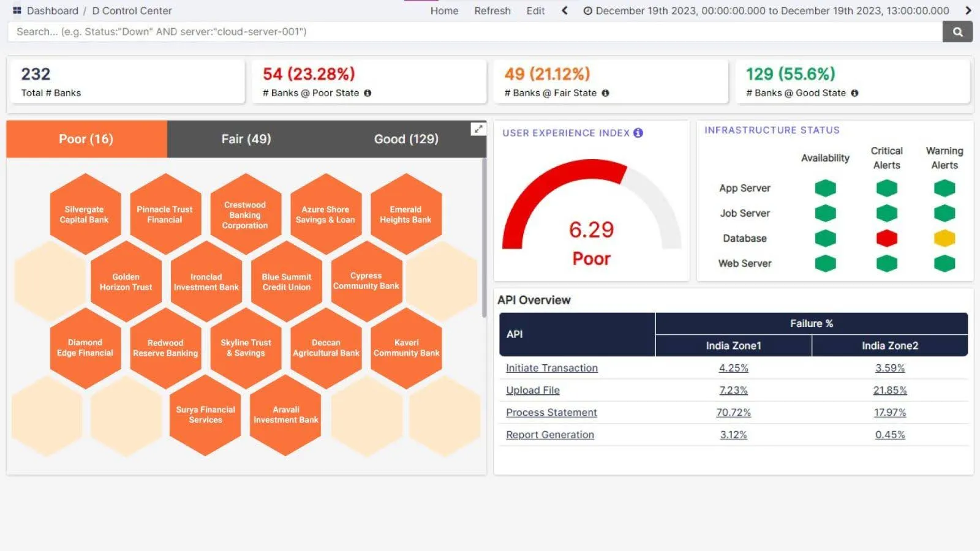Open Upload File API link

(x=533, y=390)
